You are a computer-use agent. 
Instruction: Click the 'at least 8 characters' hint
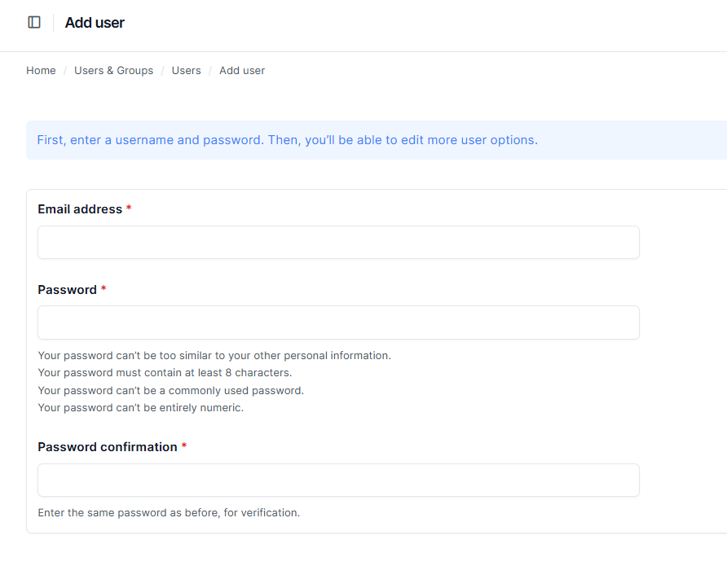click(x=165, y=373)
